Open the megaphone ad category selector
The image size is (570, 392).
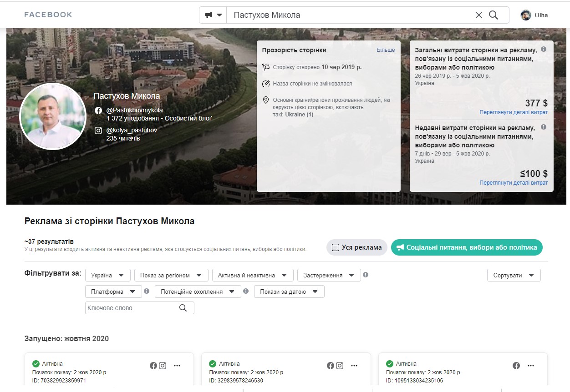tap(213, 15)
